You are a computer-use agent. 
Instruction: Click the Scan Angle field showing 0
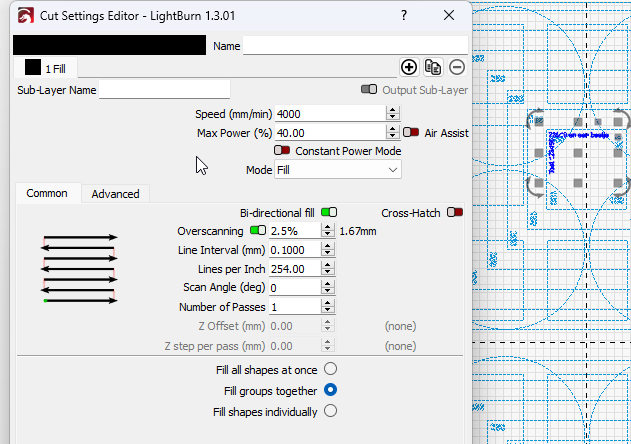pos(295,288)
